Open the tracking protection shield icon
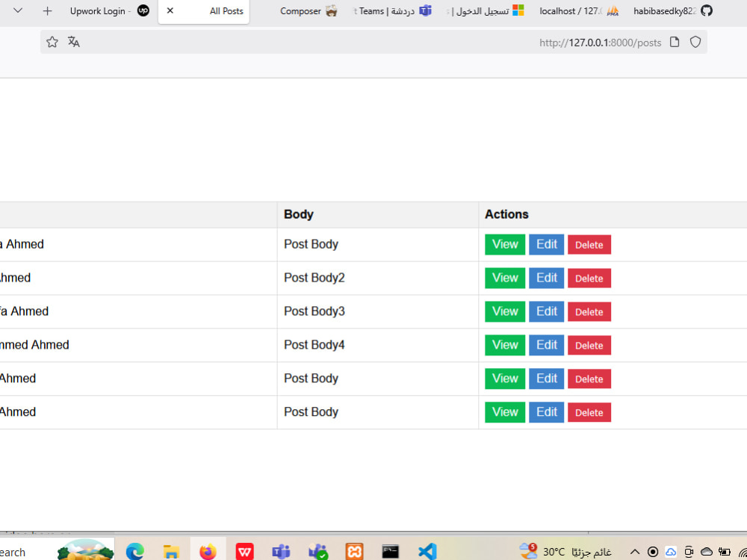The height and width of the screenshot is (560, 747). [x=695, y=42]
